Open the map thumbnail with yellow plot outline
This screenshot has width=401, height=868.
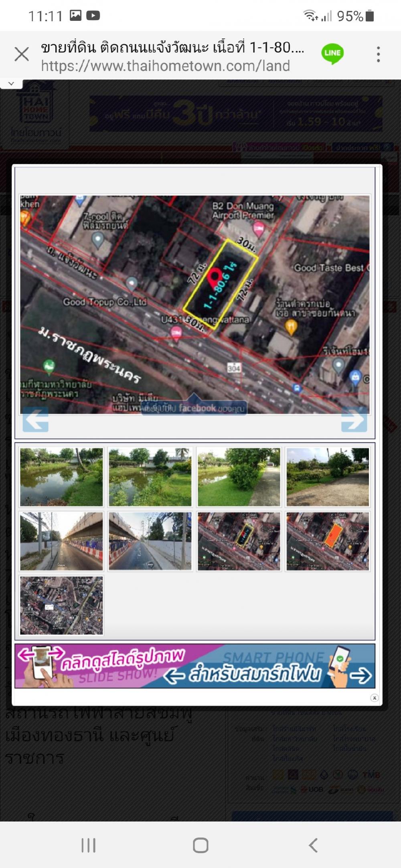239,541
